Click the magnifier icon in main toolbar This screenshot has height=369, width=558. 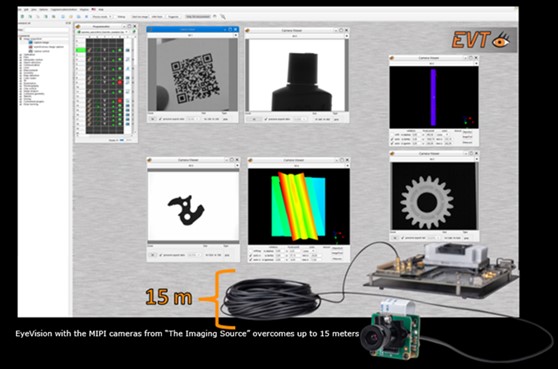(223, 17)
